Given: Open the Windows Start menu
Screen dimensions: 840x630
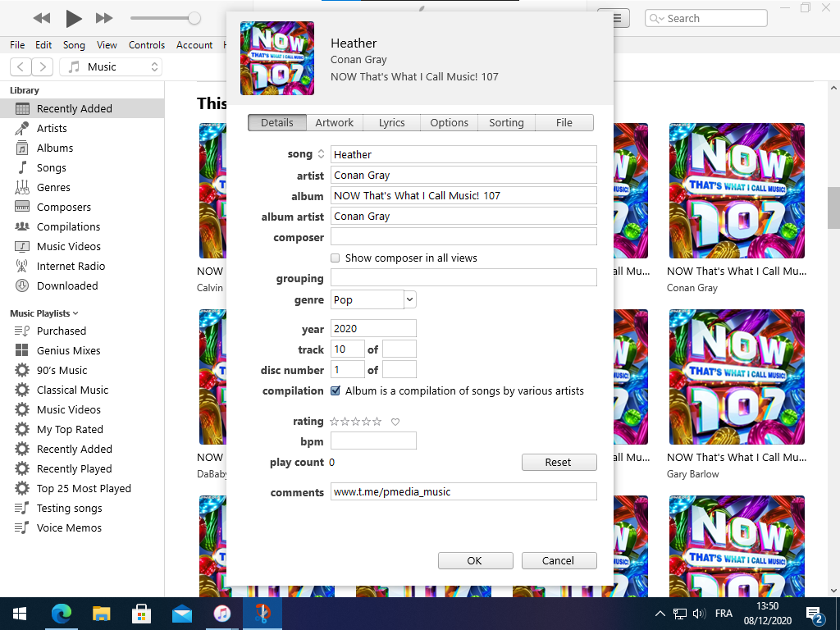Looking at the screenshot, I should pyautogui.click(x=20, y=614).
